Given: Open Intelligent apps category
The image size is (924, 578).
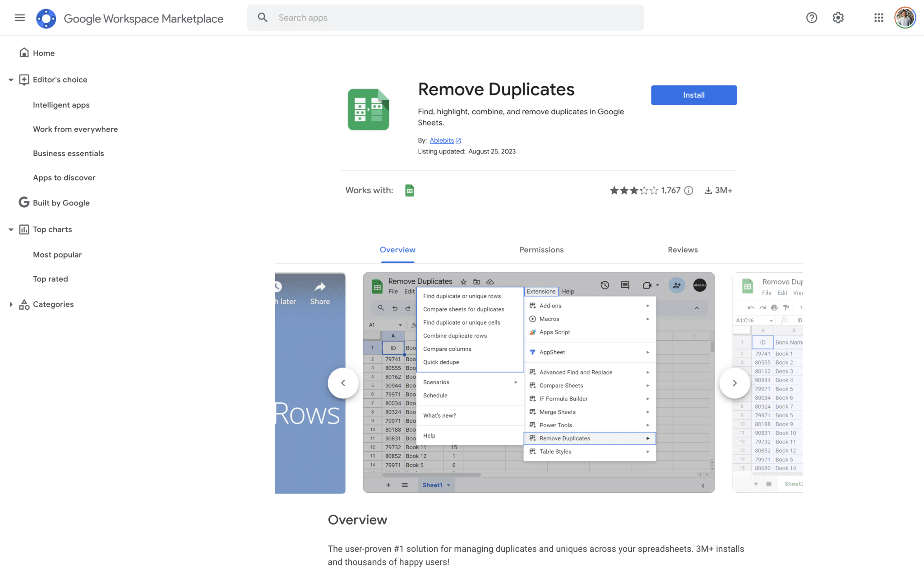Looking at the screenshot, I should [x=61, y=105].
